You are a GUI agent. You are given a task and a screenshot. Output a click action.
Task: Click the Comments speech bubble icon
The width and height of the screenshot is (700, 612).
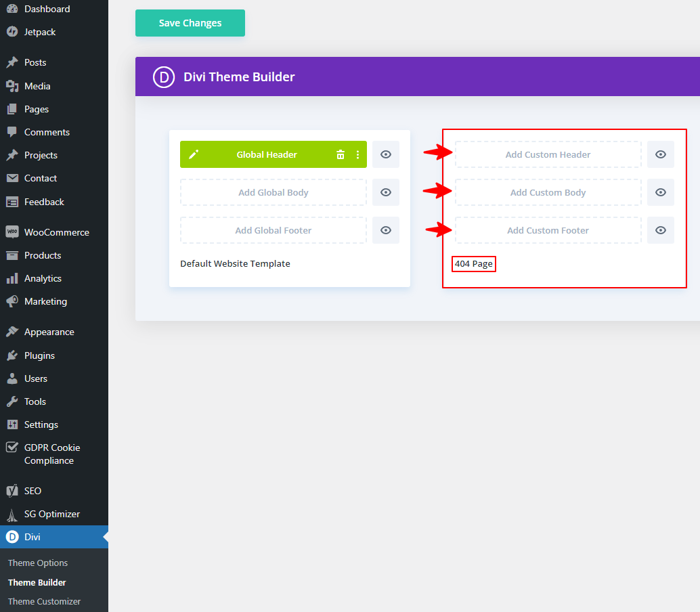[12, 132]
